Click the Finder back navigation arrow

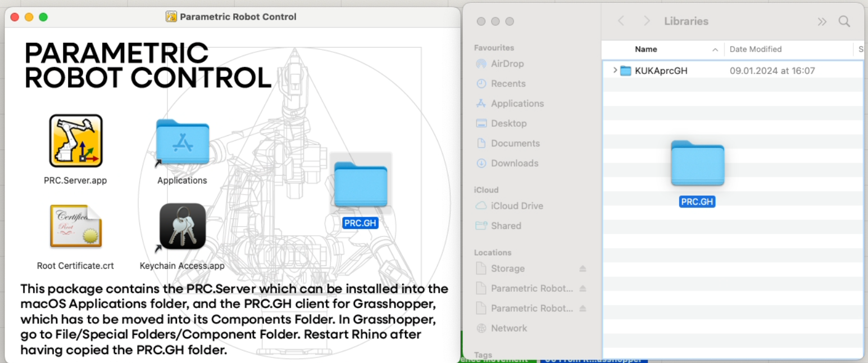621,21
